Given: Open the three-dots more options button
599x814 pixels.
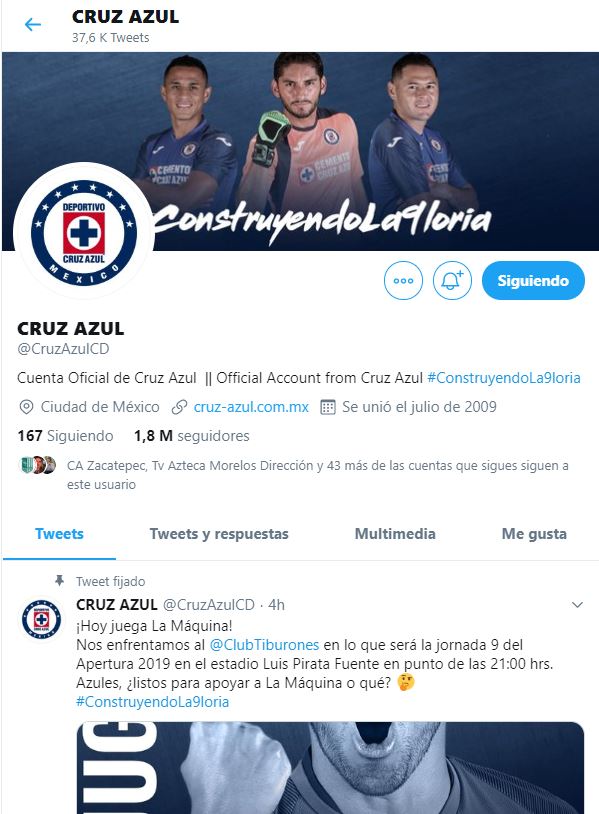Looking at the screenshot, I should point(403,280).
